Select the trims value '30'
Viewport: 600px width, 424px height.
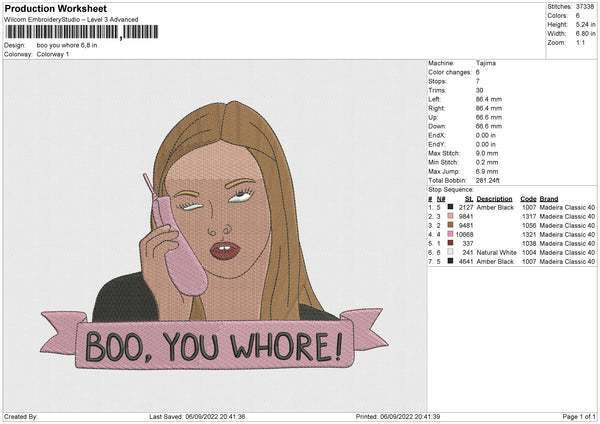479,90
